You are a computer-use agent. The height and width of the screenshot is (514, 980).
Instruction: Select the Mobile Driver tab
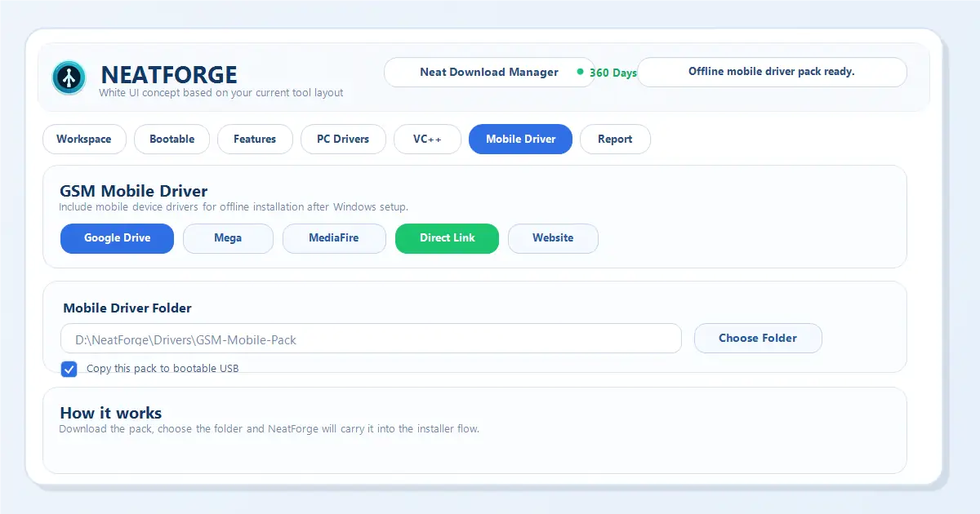coord(520,139)
